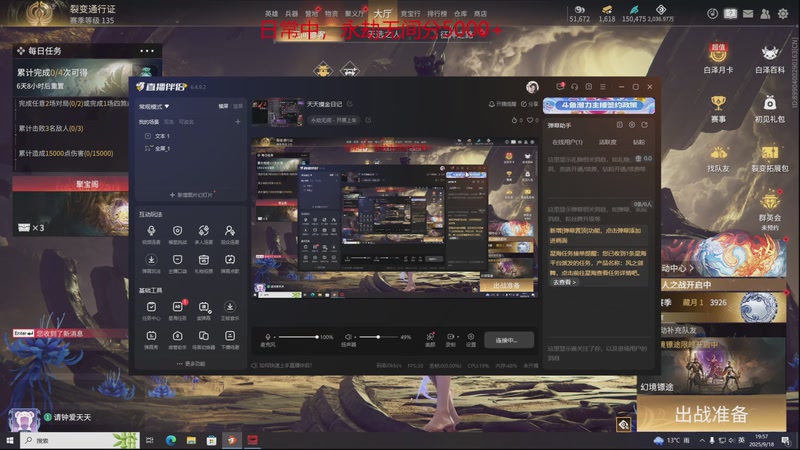The image size is (800, 450).
Task: Click the 出战准备 ready button
Action: coord(711,414)
